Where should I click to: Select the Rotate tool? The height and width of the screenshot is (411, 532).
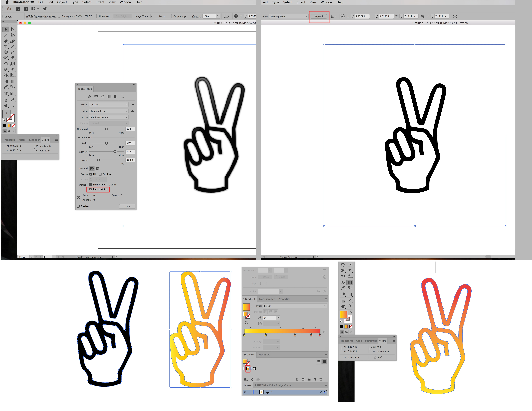(6, 64)
